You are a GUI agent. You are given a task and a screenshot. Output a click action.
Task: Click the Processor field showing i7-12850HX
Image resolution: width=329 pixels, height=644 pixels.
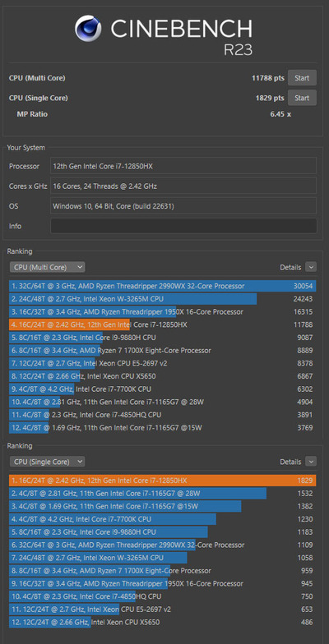point(183,166)
